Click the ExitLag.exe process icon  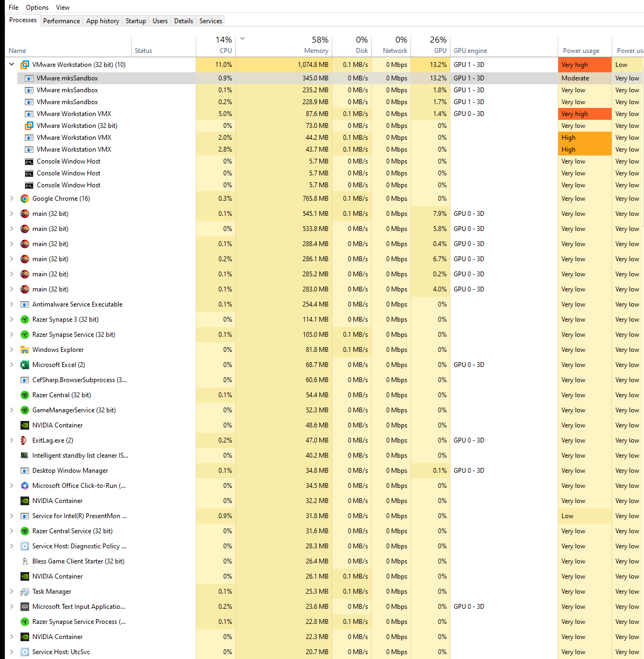pyautogui.click(x=24, y=440)
